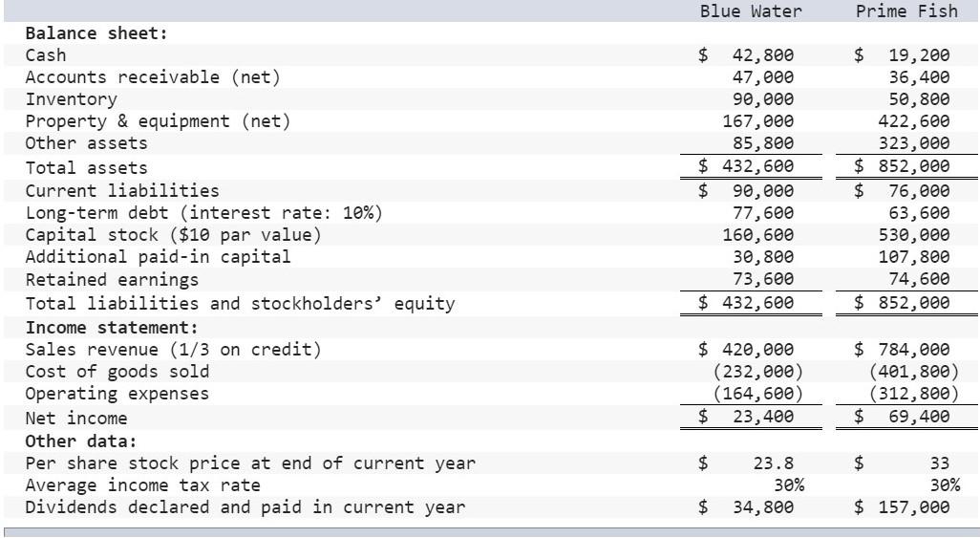Screen dimensions: 980x538
Task: Click Property & equipment (net) label
Action: pos(159,120)
